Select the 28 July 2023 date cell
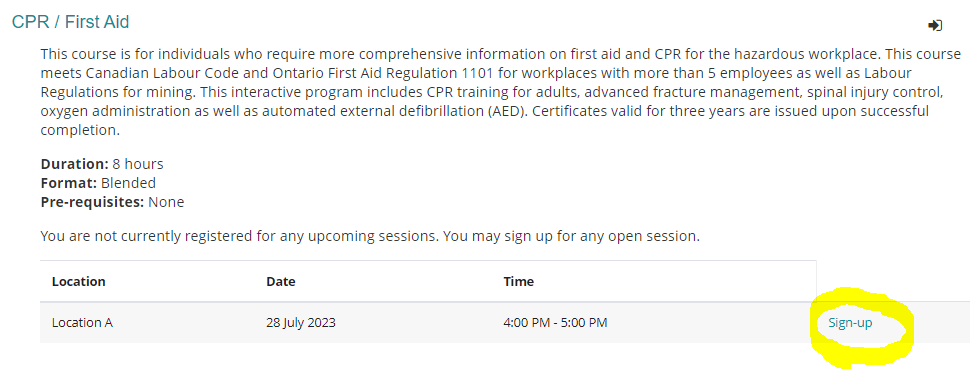Image resolution: width=970 pixels, height=369 pixels. tap(301, 323)
